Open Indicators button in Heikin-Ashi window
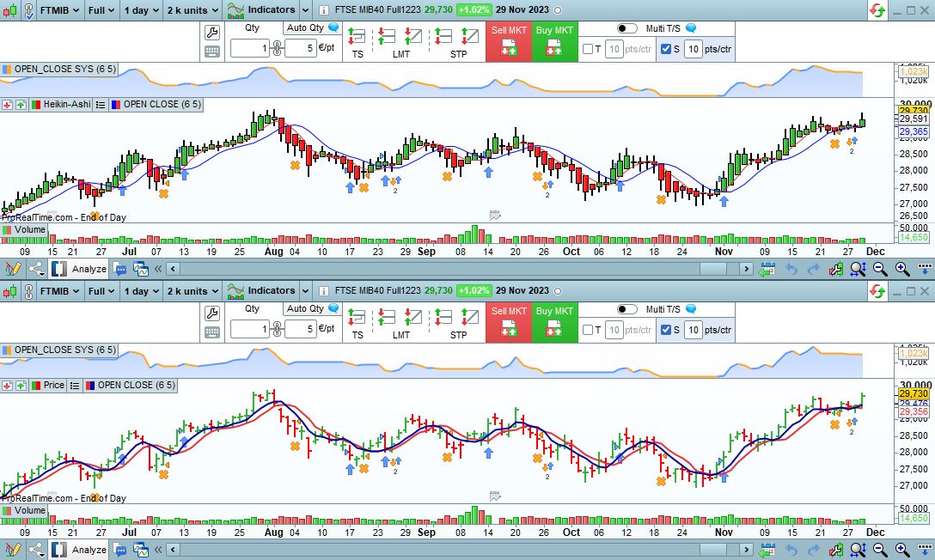 tap(261, 10)
